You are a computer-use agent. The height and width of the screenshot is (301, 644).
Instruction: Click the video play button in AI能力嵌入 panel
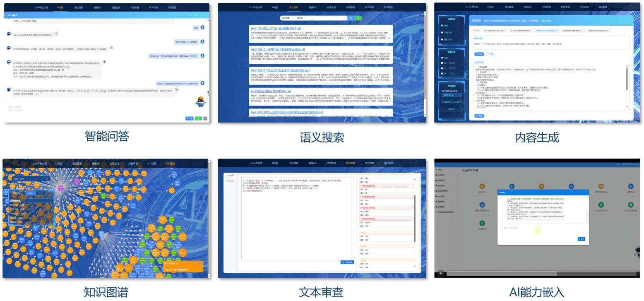(x=442, y=273)
